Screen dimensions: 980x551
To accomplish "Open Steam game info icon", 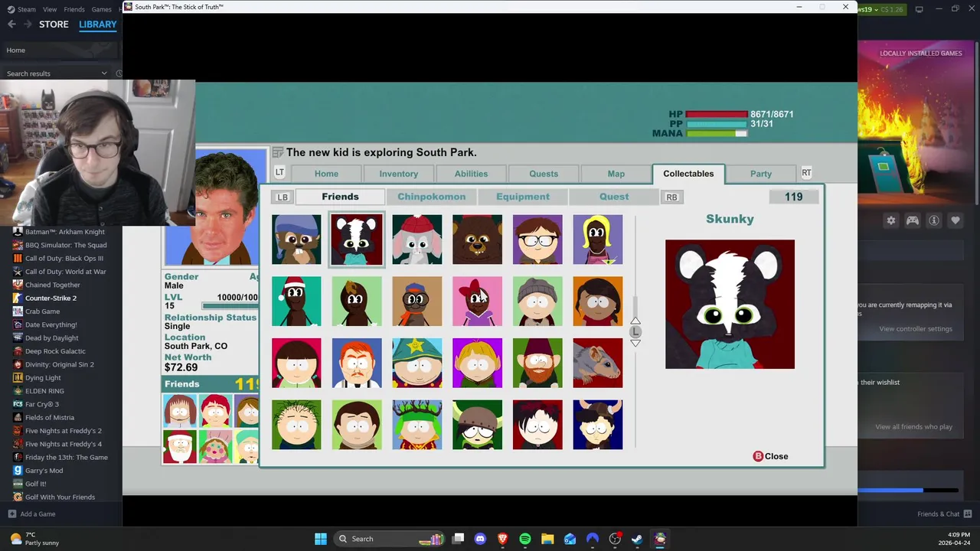I will (934, 220).
